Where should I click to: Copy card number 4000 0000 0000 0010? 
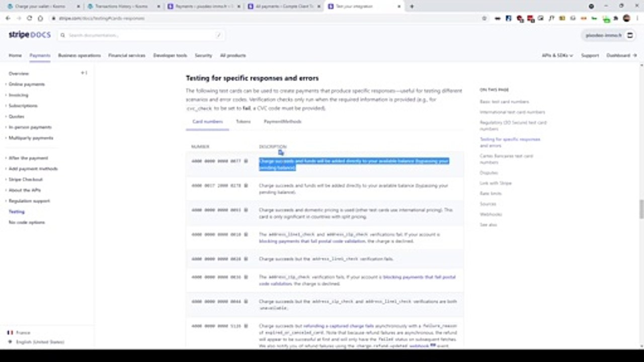(x=246, y=235)
